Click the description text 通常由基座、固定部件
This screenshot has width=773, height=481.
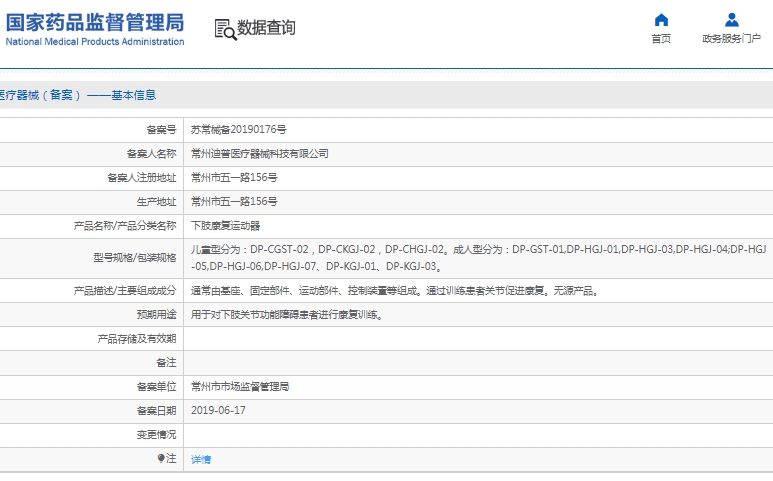395,291
